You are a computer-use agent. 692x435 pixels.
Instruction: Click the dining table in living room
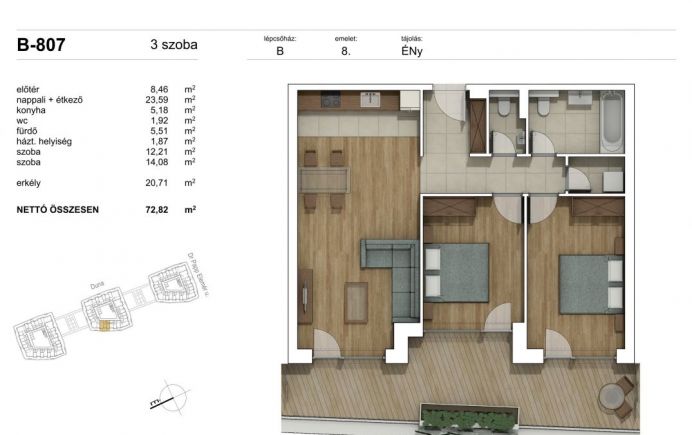[324, 180]
